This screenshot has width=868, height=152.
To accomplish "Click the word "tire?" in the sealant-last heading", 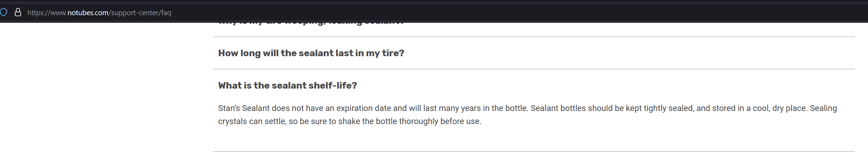I will coord(393,53).
